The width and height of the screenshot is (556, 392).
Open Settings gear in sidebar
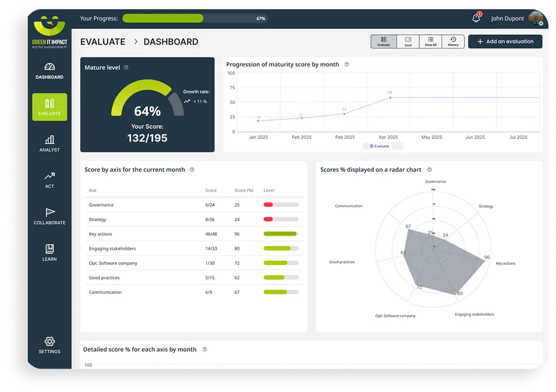[50, 345]
